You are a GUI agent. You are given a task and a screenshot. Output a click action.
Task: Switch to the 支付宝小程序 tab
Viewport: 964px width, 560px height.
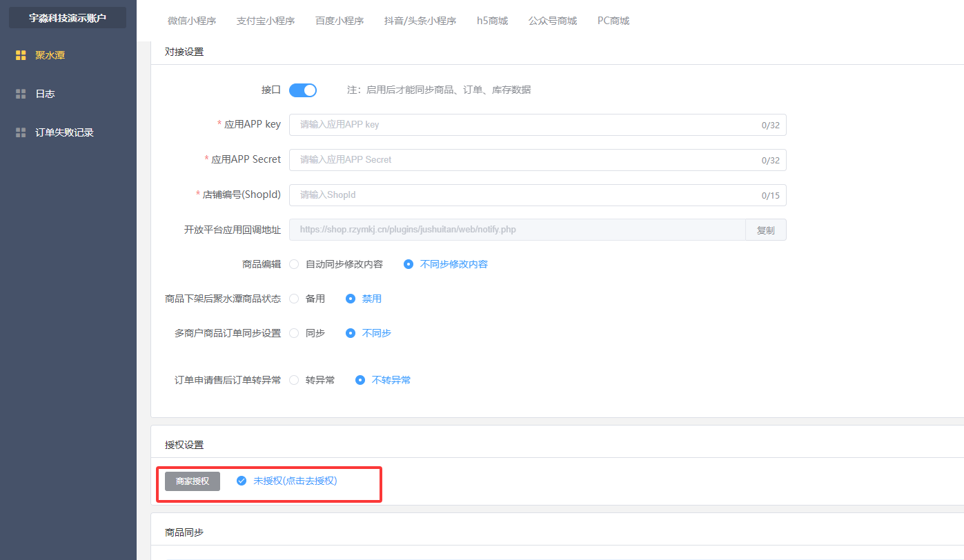(266, 21)
